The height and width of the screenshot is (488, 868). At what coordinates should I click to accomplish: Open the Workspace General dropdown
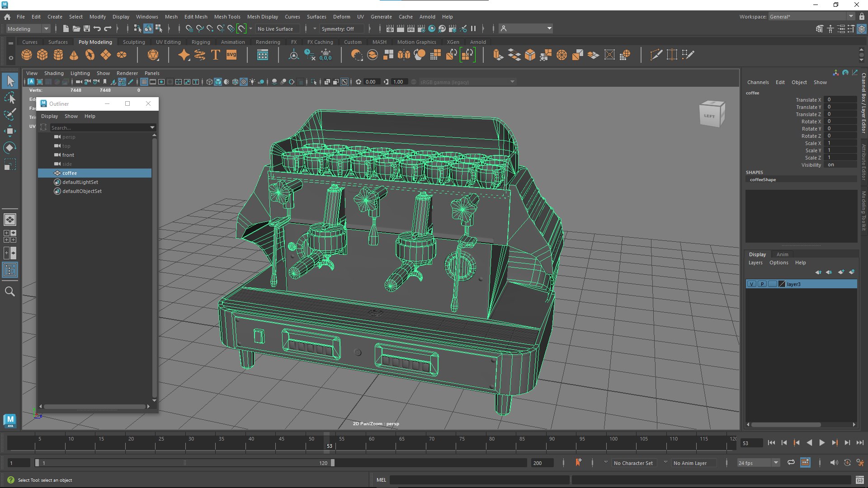[x=811, y=17]
